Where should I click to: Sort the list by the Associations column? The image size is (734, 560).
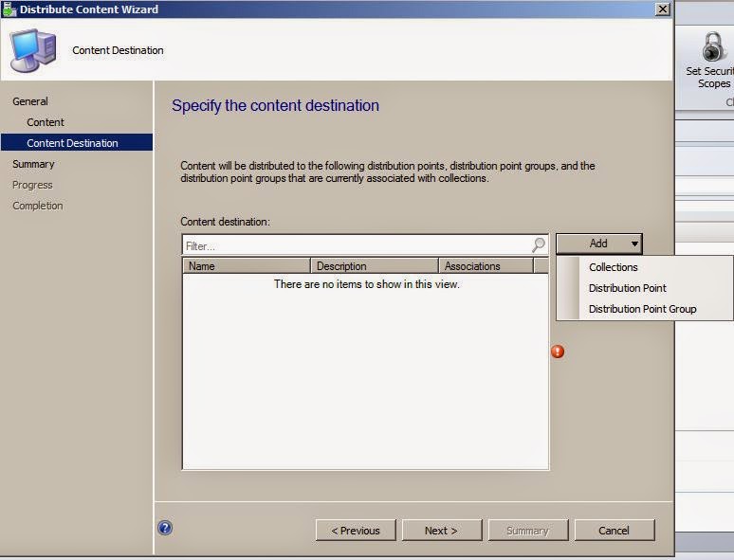(x=486, y=265)
